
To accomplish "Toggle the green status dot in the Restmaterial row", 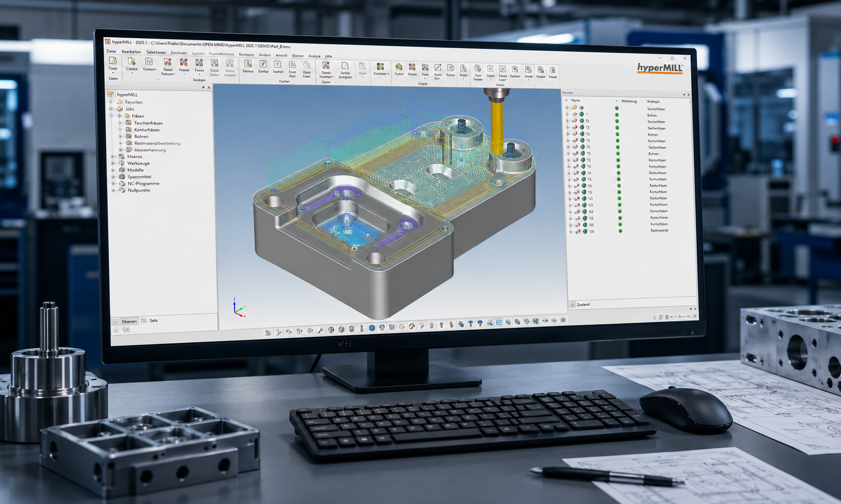I will tap(620, 231).
